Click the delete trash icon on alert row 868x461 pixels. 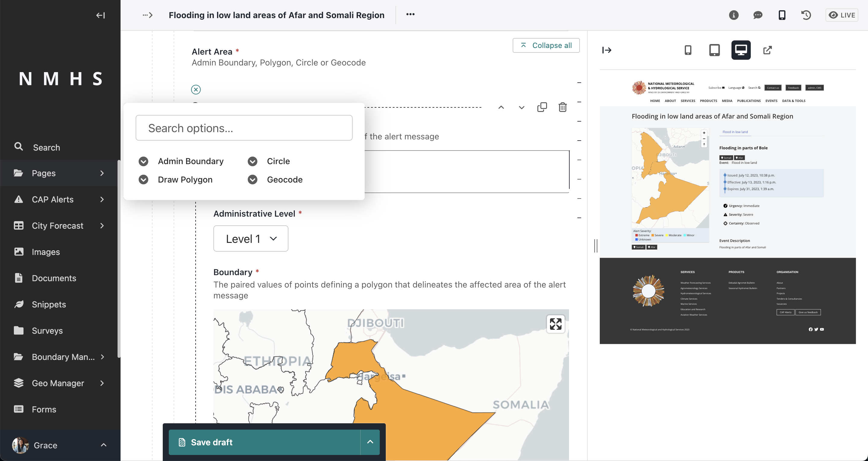[x=562, y=107]
